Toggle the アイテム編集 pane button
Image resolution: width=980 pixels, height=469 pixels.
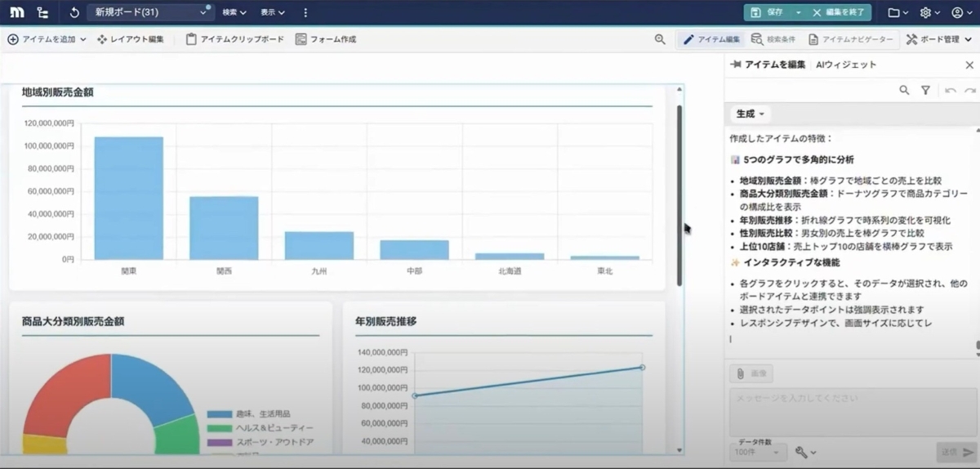[x=711, y=39]
